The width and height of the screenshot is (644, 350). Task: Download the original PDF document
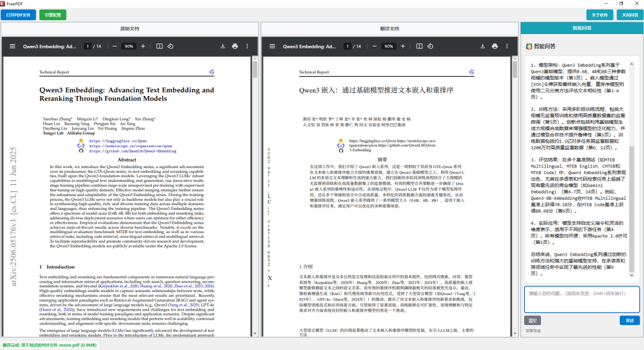pyautogui.click(x=223, y=46)
